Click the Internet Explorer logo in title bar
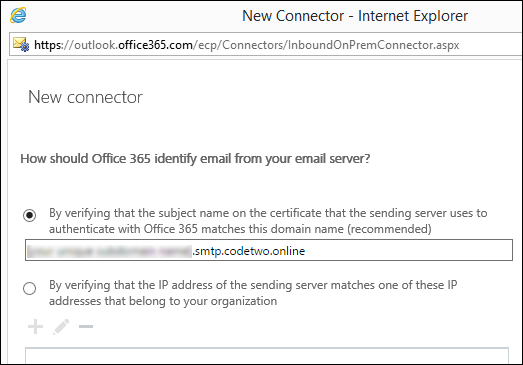The width and height of the screenshot is (523, 365). pyautogui.click(x=18, y=15)
